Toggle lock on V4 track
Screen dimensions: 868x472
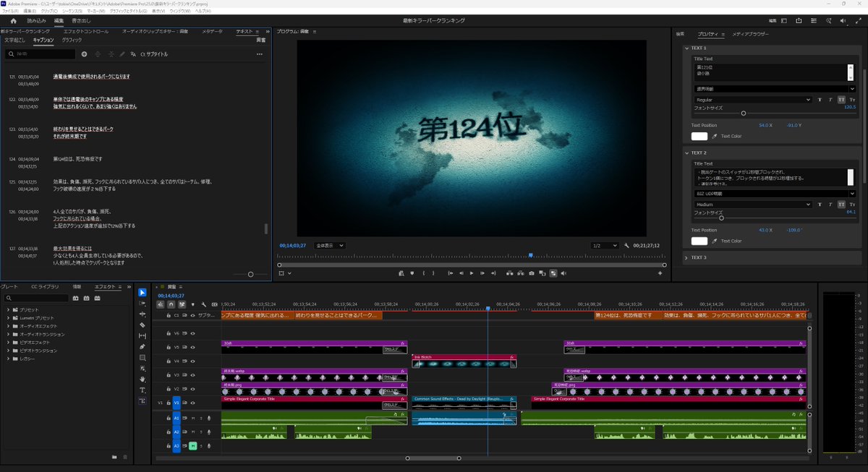coord(169,361)
